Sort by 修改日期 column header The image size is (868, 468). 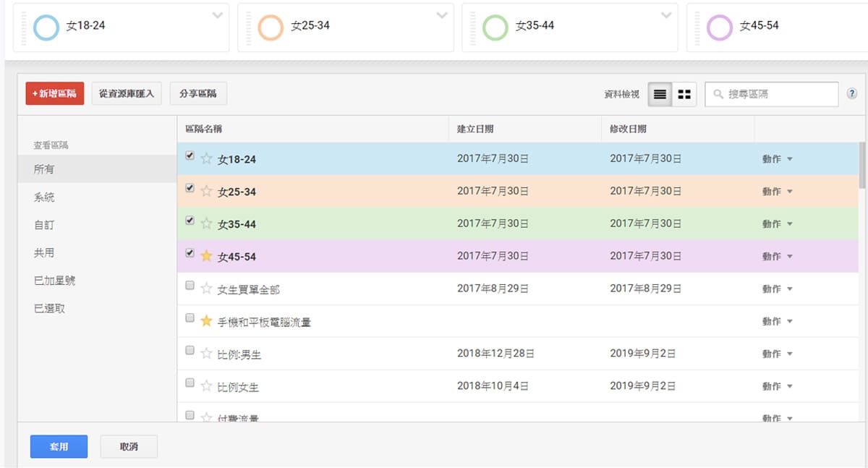(x=677, y=129)
